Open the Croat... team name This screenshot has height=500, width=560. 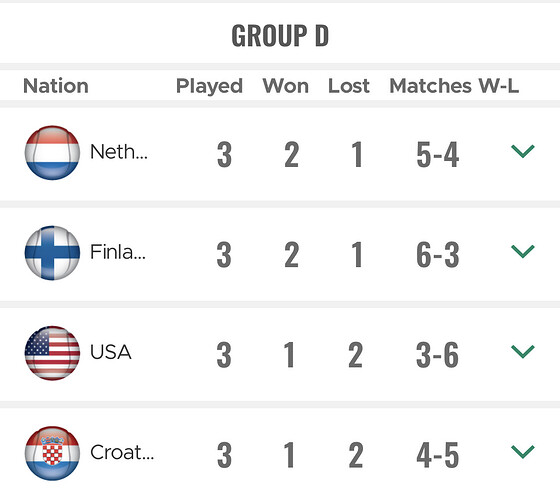tap(122, 452)
